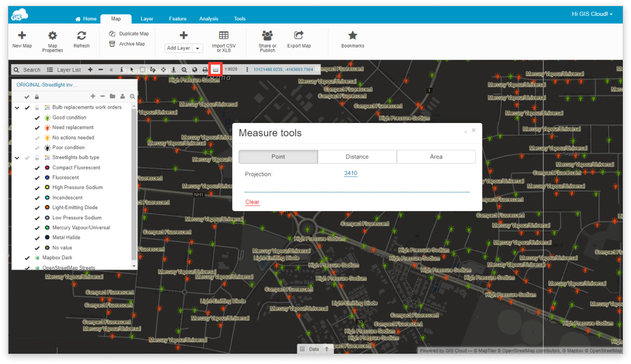Collapse Bulb replacements work orders layer
The width and height of the screenshot is (631, 364).
(17, 107)
